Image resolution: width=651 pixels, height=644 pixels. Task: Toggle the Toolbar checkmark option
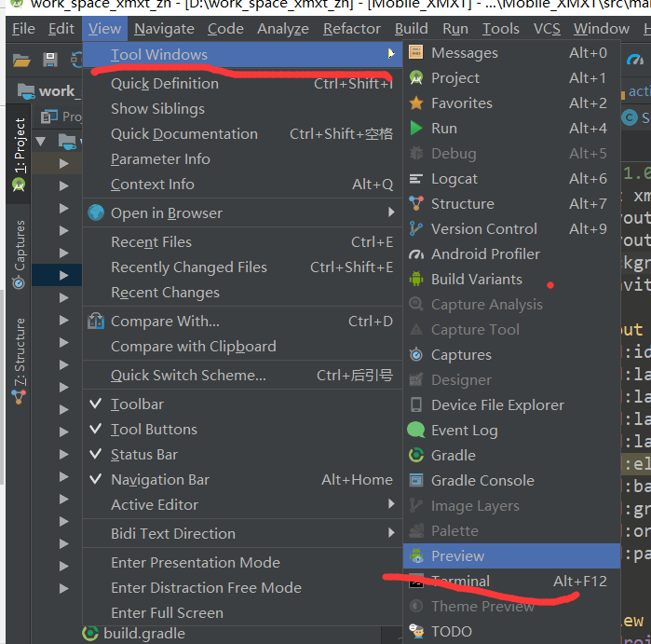click(242, 404)
